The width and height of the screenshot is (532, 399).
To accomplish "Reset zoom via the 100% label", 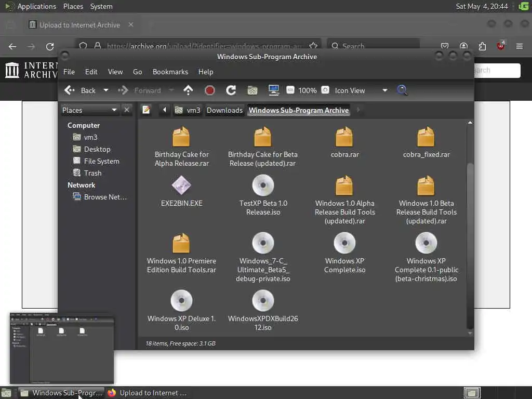I will [x=308, y=90].
